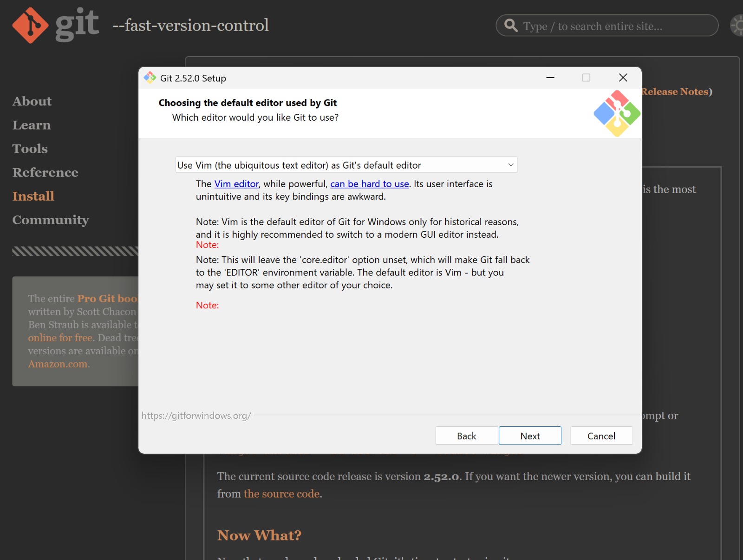The height and width of the screenshot is (560, 743).
Task: Click the Next button in Git Setup
Action: point(530,436)
